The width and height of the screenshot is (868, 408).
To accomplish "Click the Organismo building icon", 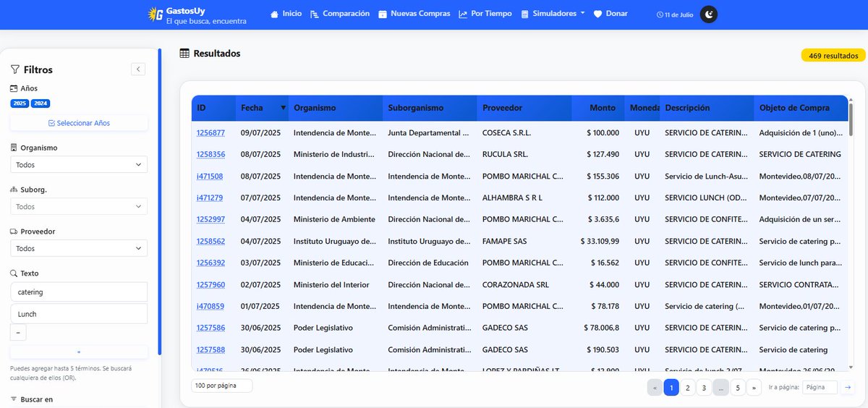I will coord(14,148).
